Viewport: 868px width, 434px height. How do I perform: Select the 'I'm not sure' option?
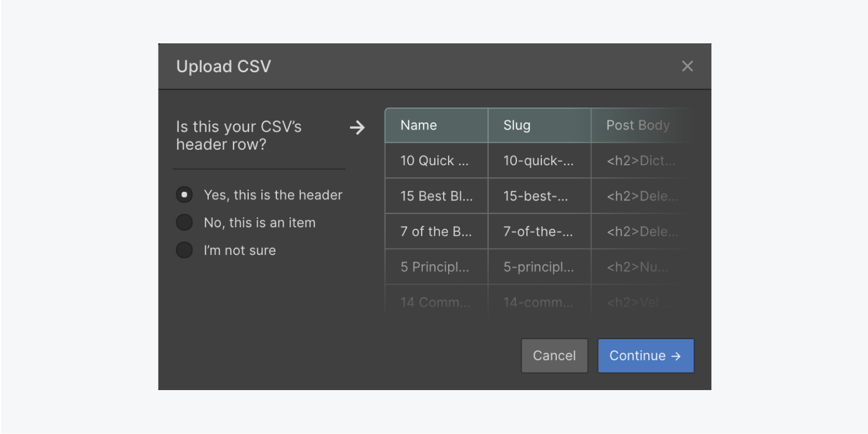click(x=184, y=250)
